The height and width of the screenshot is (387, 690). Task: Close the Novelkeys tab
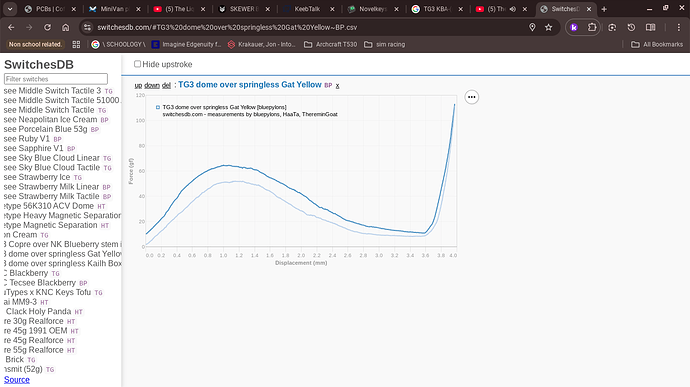click(396, 9)
